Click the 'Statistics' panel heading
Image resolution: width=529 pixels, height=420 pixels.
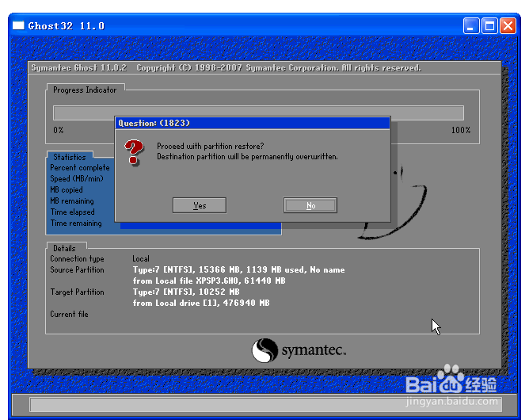(x=70, y=157)
